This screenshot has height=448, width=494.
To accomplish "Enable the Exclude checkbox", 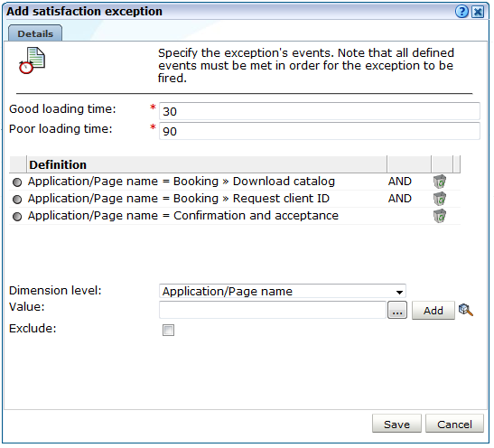I will pos(168,331).
